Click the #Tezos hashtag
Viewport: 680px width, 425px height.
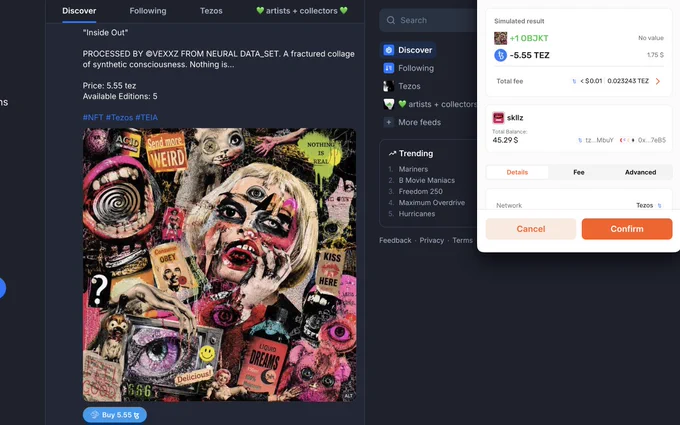119,118
